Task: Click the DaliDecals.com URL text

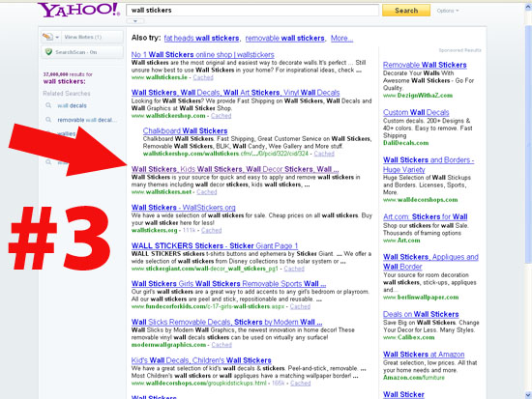Action: click(405, 143)
